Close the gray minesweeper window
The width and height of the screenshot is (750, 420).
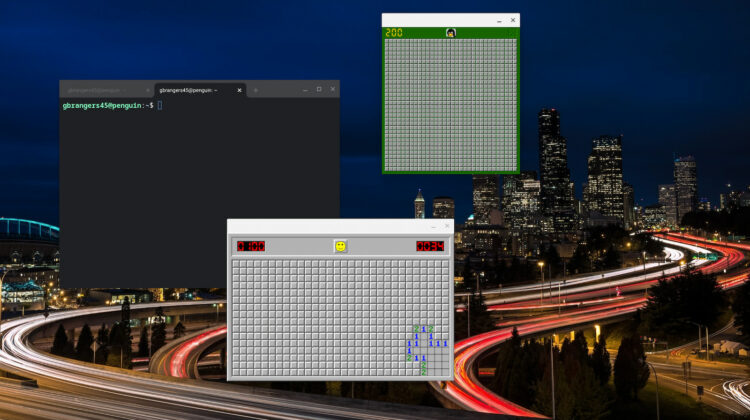coord(447,226)
